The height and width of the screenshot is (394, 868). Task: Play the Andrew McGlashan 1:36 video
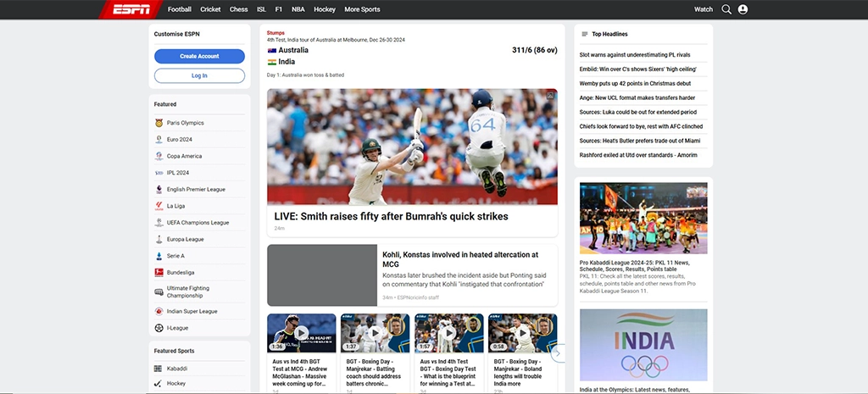301,333
